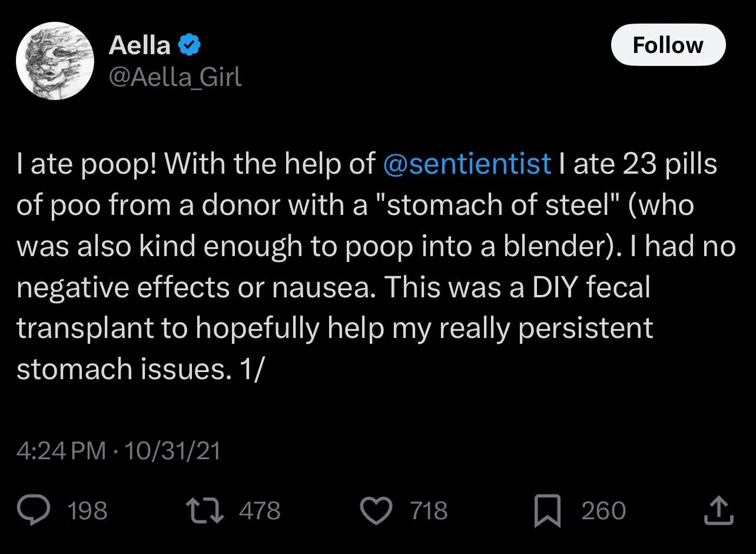Follow the Aella account
The image size is (756, 554).
point(668,45)
